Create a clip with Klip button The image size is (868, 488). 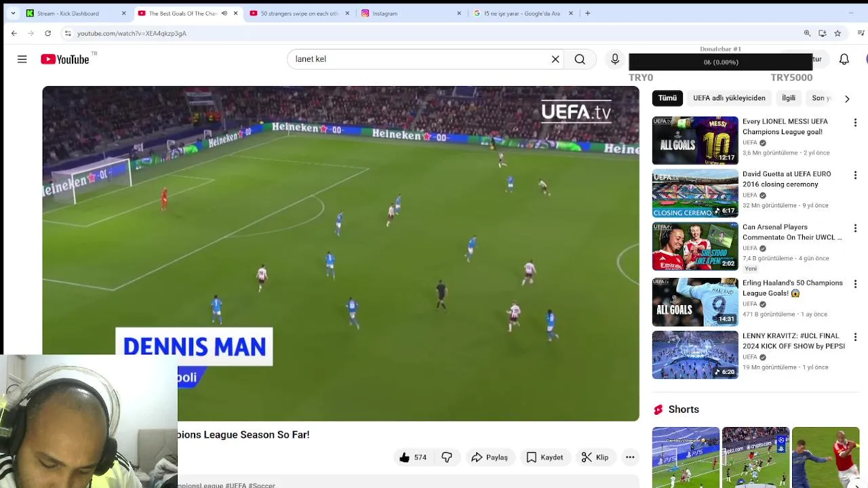(x=595, y=457)
